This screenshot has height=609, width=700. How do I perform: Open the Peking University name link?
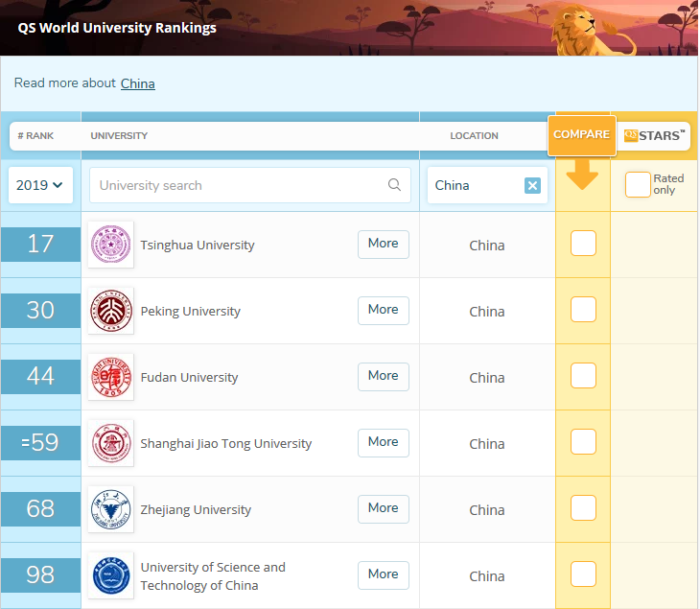pyautogui.click(x=190, y=311)
